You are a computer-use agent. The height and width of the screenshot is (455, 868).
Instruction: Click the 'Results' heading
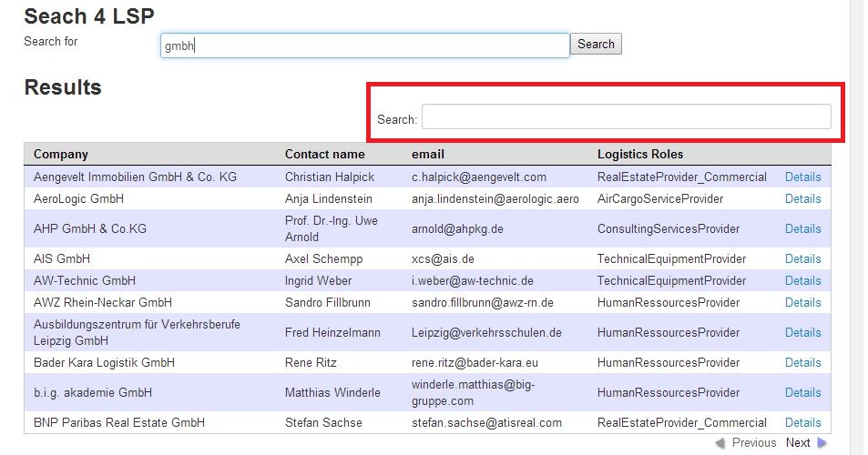pyautogui.click(x=63, y=87)
